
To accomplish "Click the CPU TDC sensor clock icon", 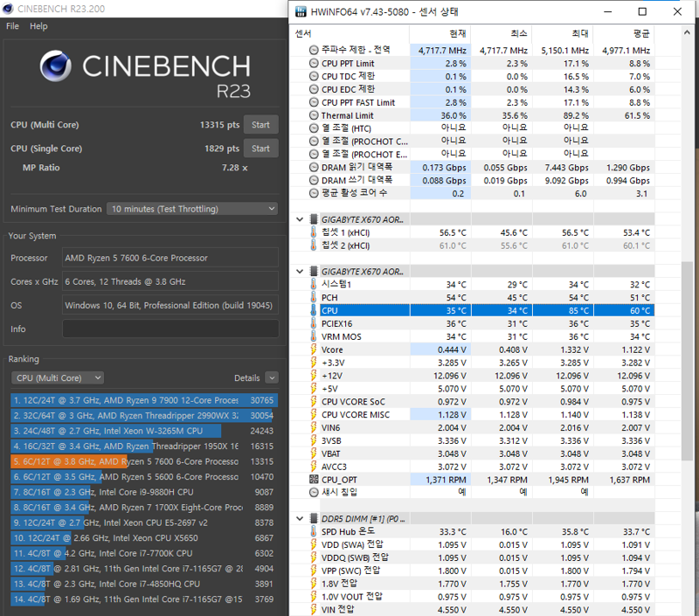I will (x=314, y=76).
